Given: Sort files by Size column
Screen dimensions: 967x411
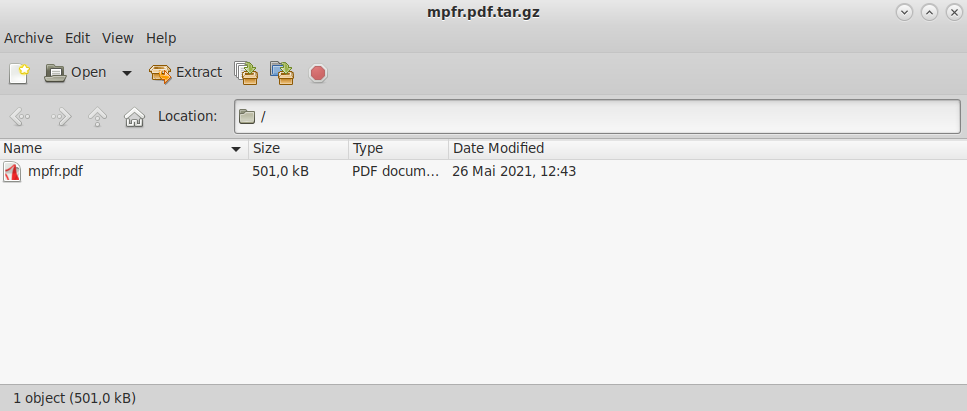Looking at the screenshot, I should pos(297,148).
